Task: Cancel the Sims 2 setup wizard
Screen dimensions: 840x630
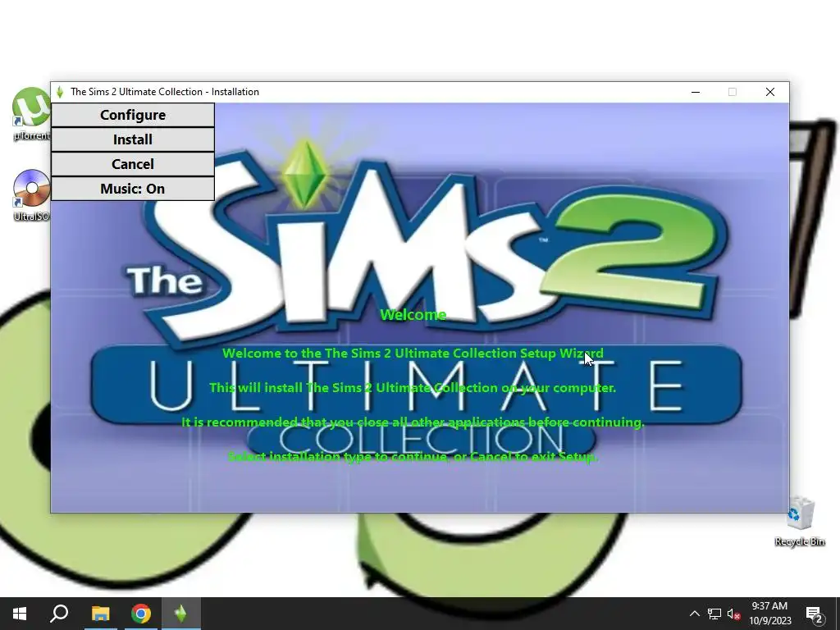Action: pyautogui.click(x=133, y=164)
